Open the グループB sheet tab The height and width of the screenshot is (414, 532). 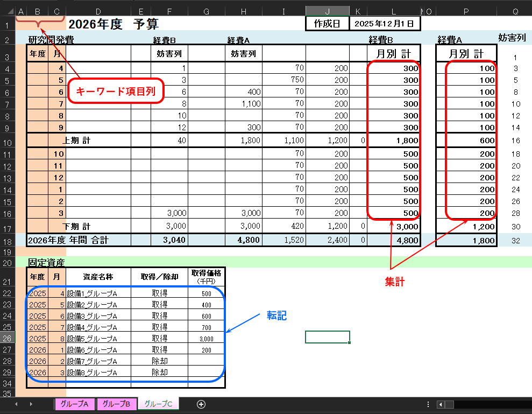click(117, 404)
